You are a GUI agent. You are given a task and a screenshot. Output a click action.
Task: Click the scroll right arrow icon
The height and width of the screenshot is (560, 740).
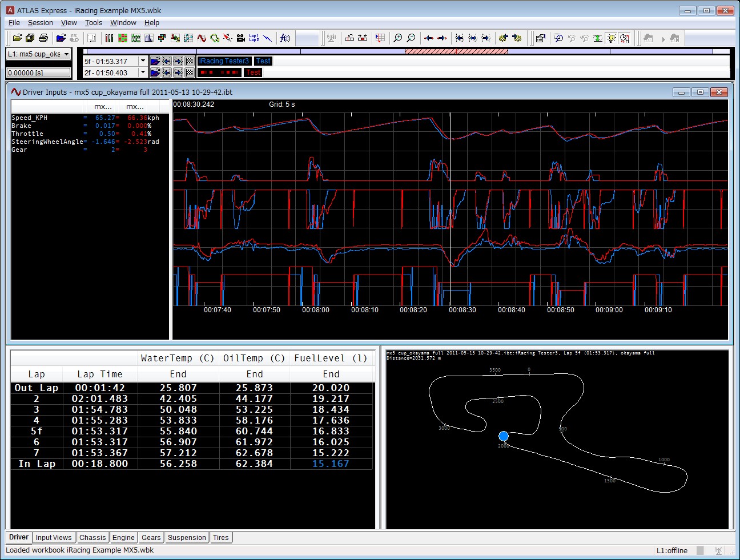[x=442, y=38]
